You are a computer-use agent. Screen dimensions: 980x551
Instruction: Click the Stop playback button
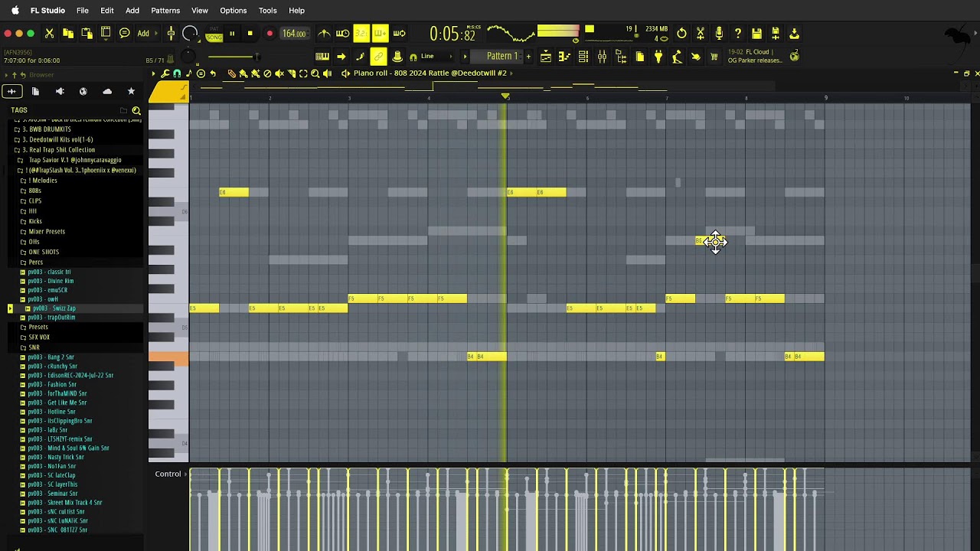(x=250, y=34)
